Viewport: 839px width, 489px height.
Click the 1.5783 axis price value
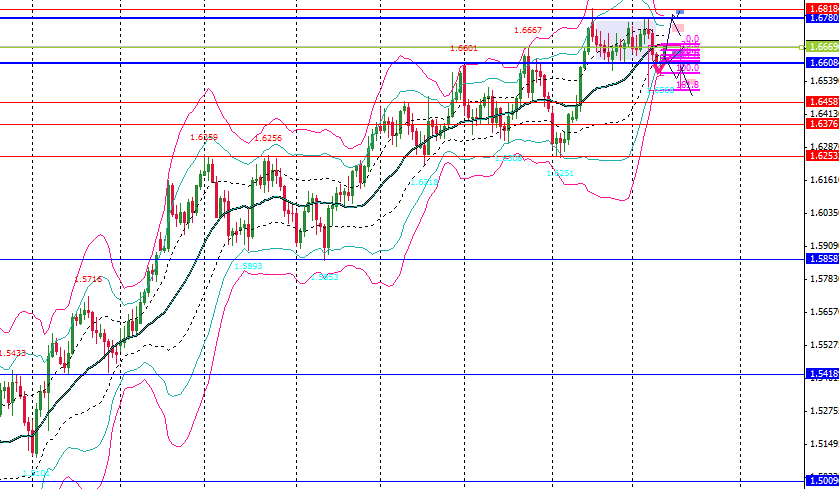click(x=824, y=278)
